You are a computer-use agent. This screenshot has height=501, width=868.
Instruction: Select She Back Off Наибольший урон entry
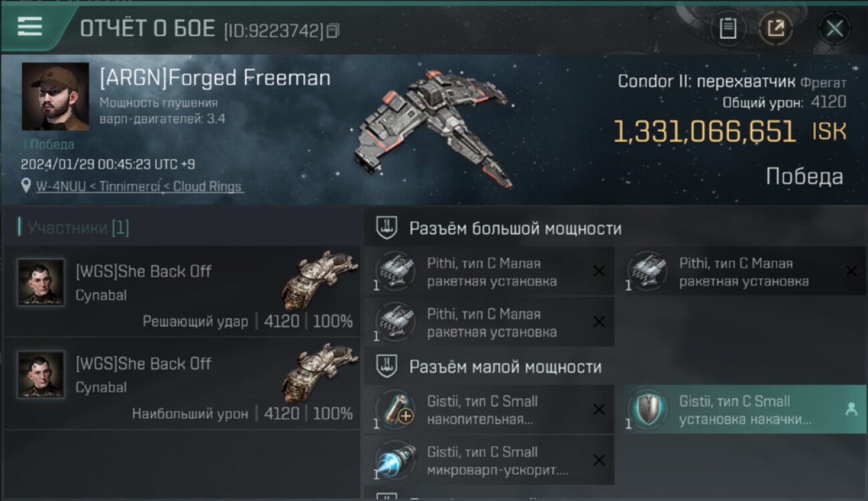coord(182,383)
